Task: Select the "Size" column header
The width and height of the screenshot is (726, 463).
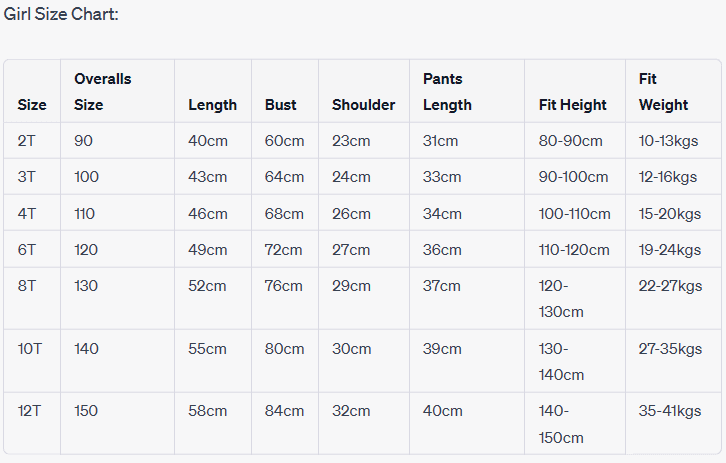Action: click(32, 104)
